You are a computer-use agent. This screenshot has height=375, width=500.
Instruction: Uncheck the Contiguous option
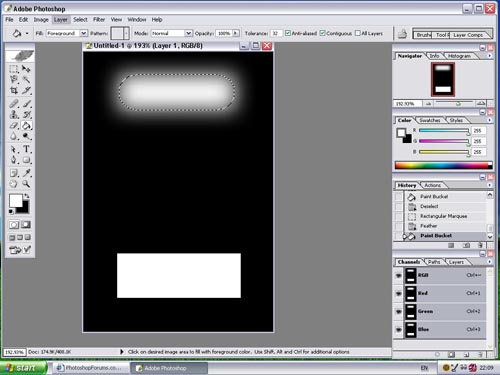click(x=322, y=33)
